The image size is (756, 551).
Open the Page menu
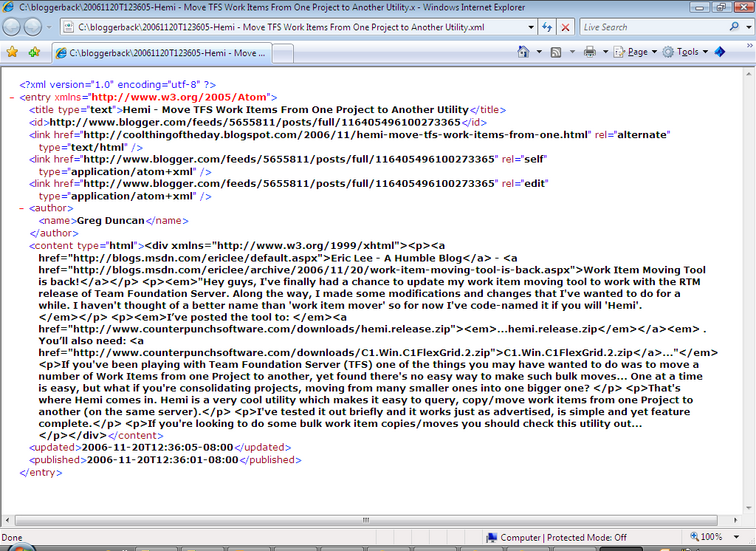(635, 52)
